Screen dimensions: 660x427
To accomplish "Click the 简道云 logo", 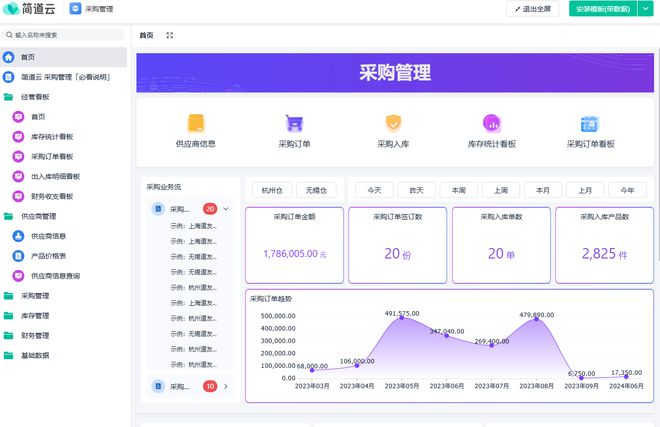I will click(x=29, y=8).
